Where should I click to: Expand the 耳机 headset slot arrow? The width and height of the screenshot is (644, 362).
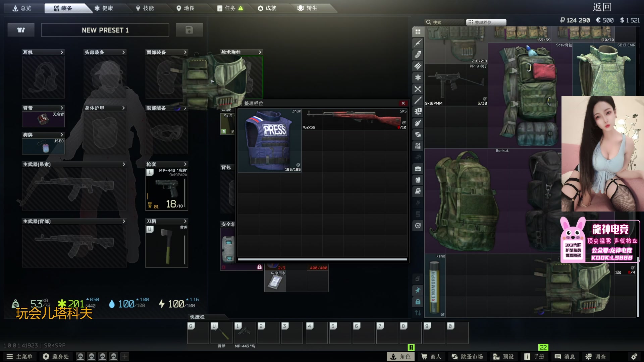click(62, 52)
